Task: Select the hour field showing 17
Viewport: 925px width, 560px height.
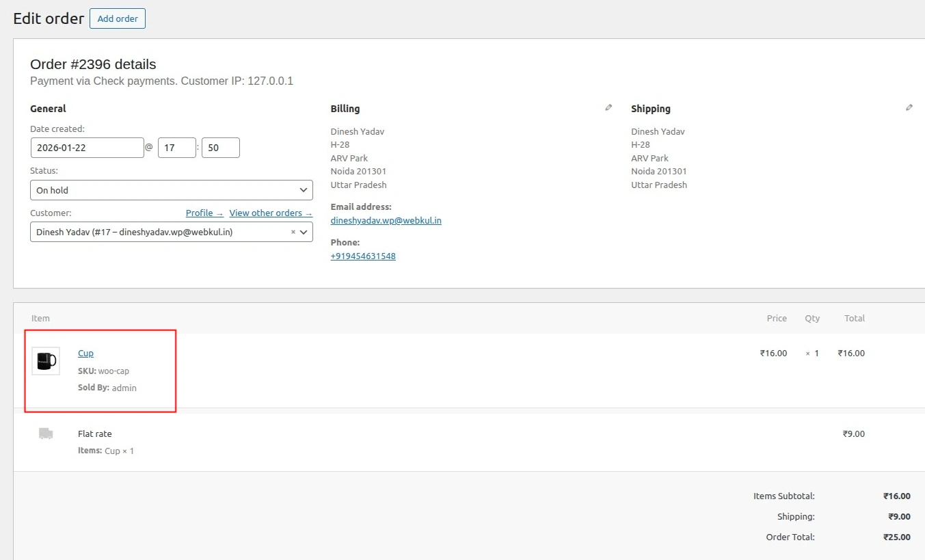Action: [x=176, y=147]
